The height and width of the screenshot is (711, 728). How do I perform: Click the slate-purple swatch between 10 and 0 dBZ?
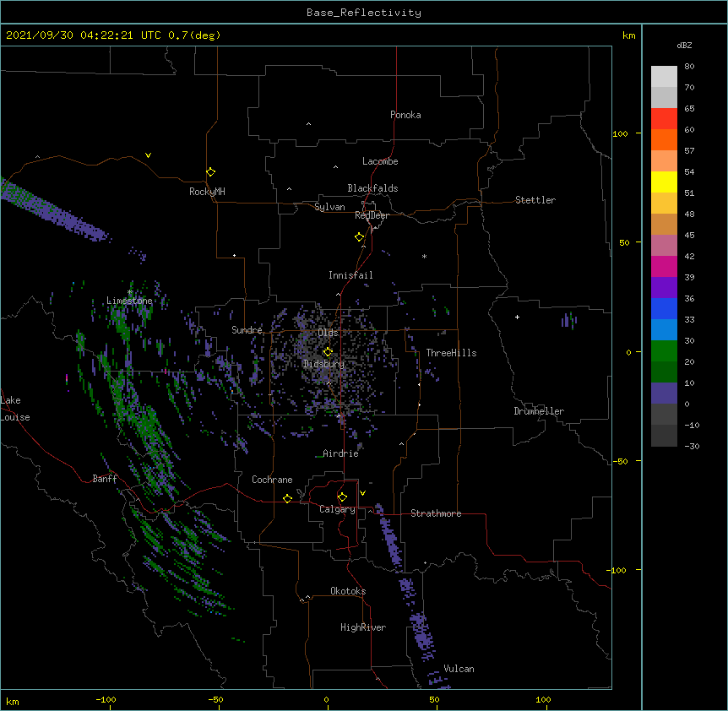664,393
